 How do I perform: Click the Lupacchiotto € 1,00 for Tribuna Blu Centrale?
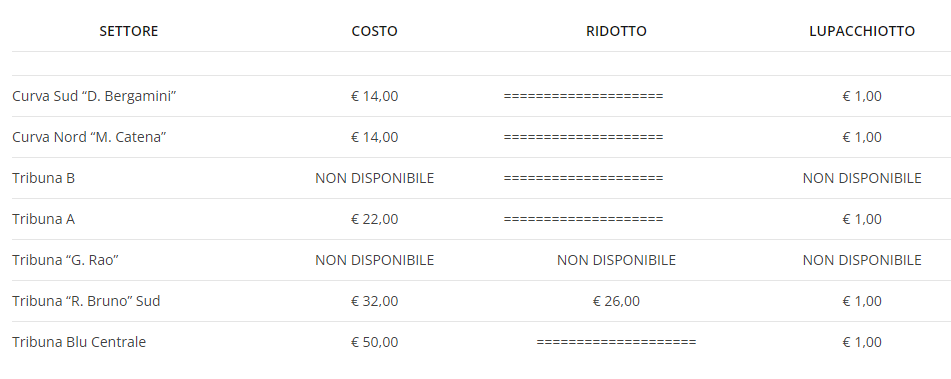point(862,342)
